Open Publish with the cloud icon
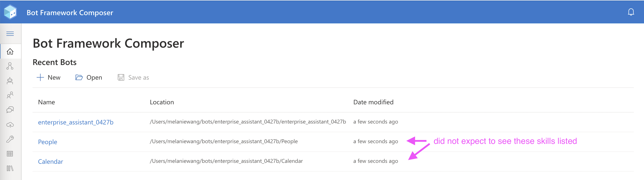644x180 pixels. pyautogui.click(x=10, y=124)
